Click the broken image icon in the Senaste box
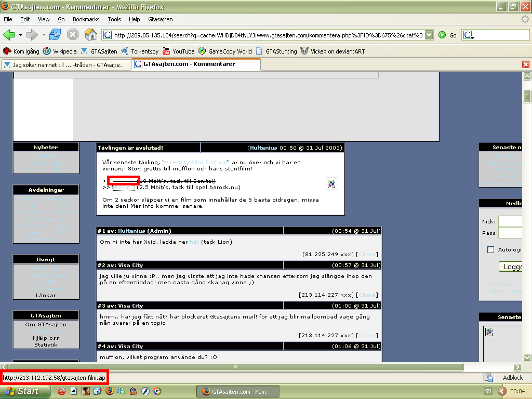 [x=489, y=332]
